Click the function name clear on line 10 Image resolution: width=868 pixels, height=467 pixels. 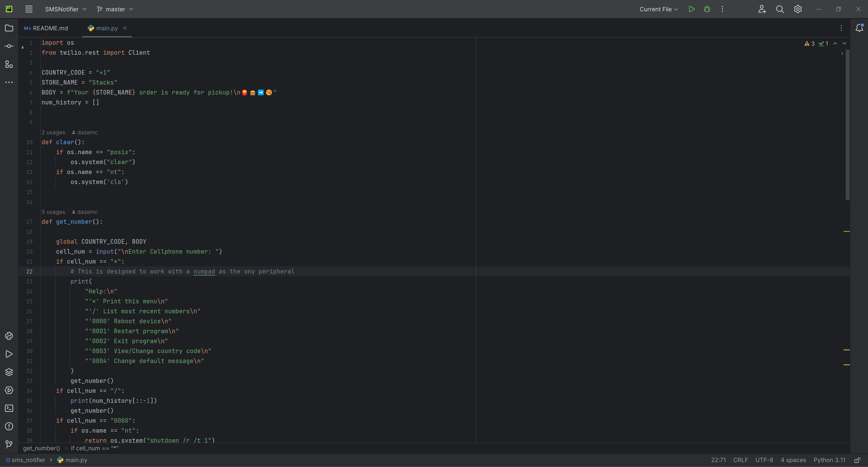tap(65, 142)
